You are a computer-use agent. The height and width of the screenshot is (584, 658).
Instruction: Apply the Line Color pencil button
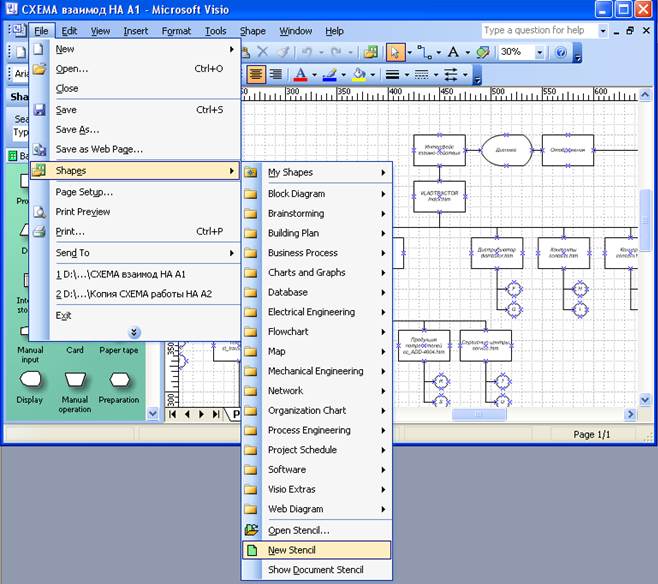329,75
